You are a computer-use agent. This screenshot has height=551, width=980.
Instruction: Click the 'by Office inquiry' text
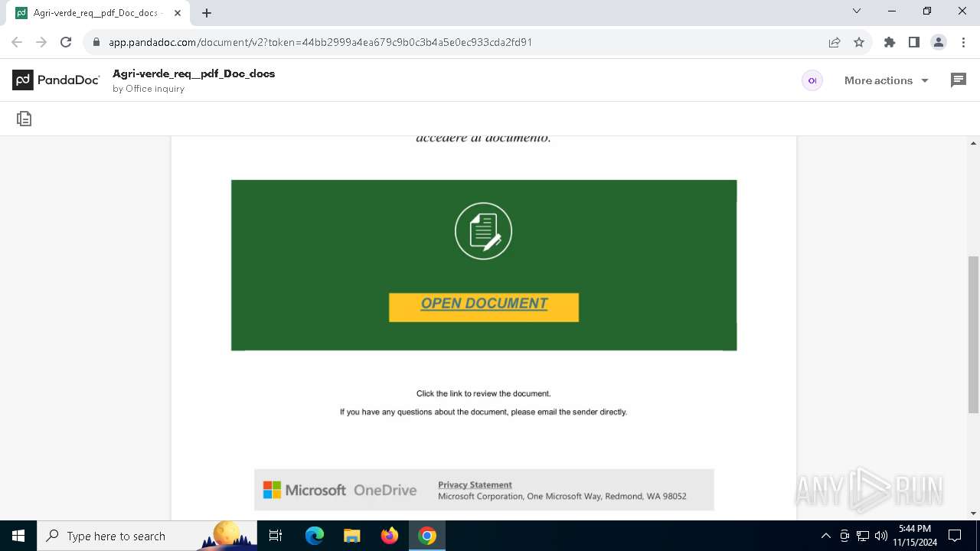tap(149, 89)
